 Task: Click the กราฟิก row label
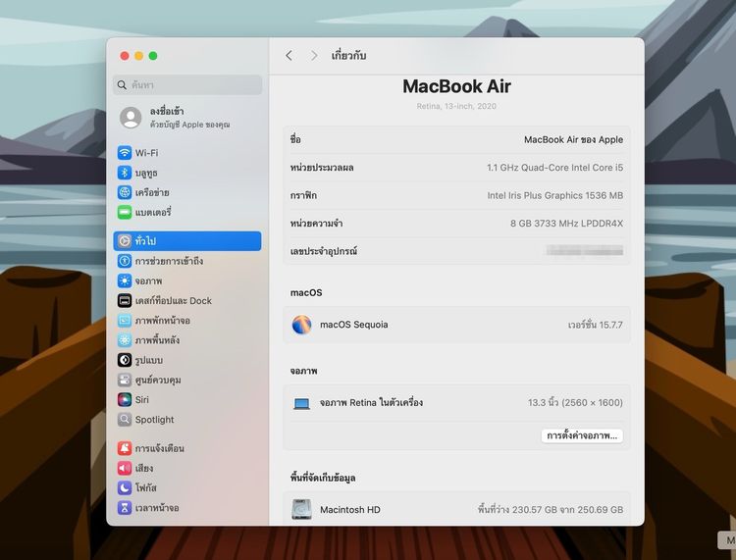(x=303, y=195)
